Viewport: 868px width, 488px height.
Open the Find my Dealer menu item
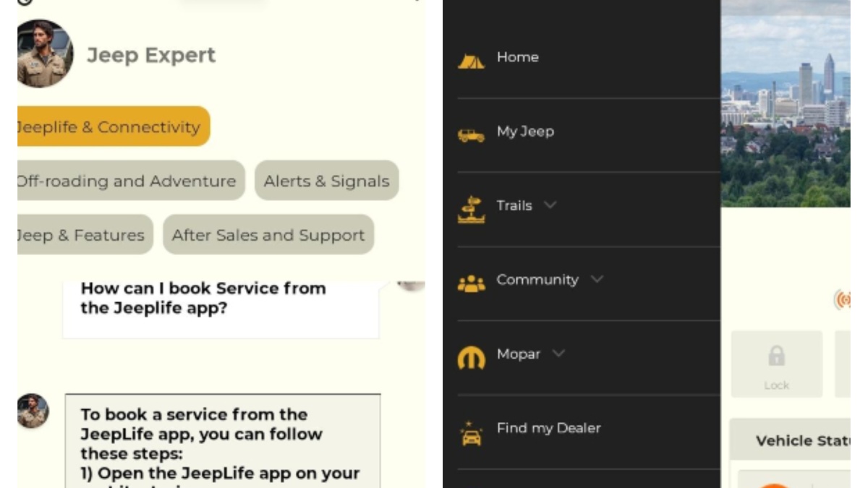(548, 428)
